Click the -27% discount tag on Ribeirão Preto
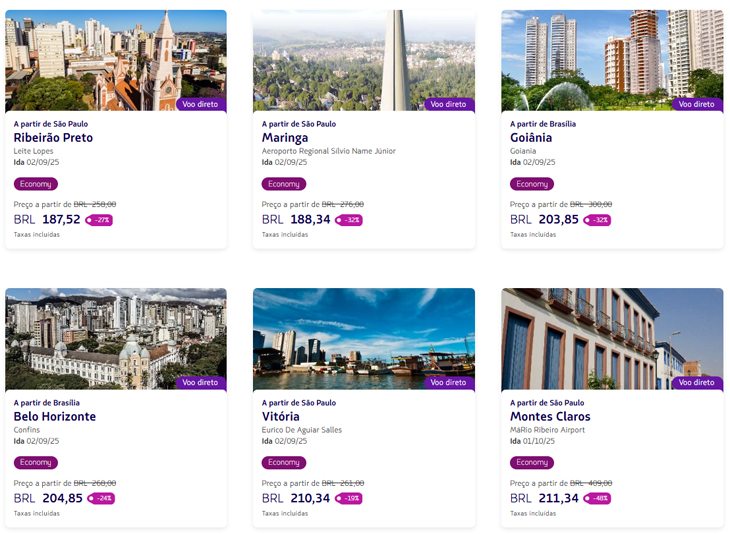The image size is (730, 534). click(99, 220)
